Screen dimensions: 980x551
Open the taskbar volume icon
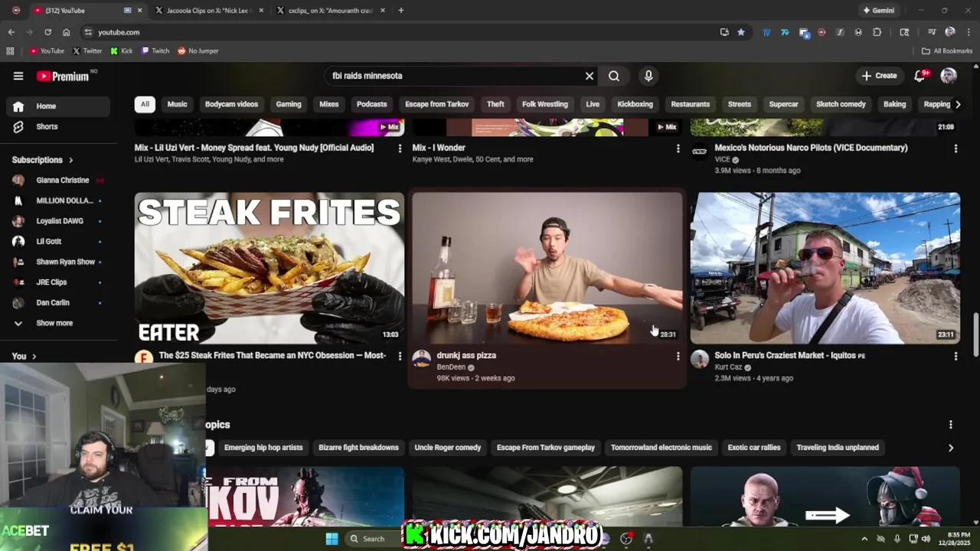[x=926, y=539]
